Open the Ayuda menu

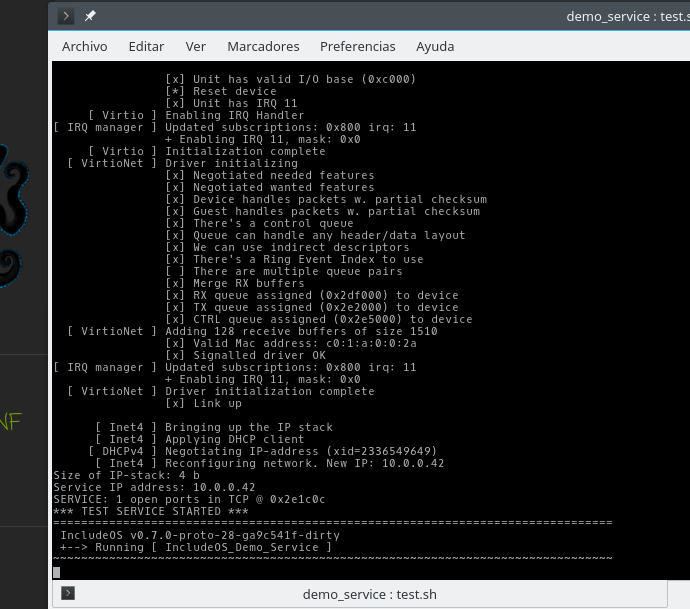pyautogui.click(x=435, y=46)
